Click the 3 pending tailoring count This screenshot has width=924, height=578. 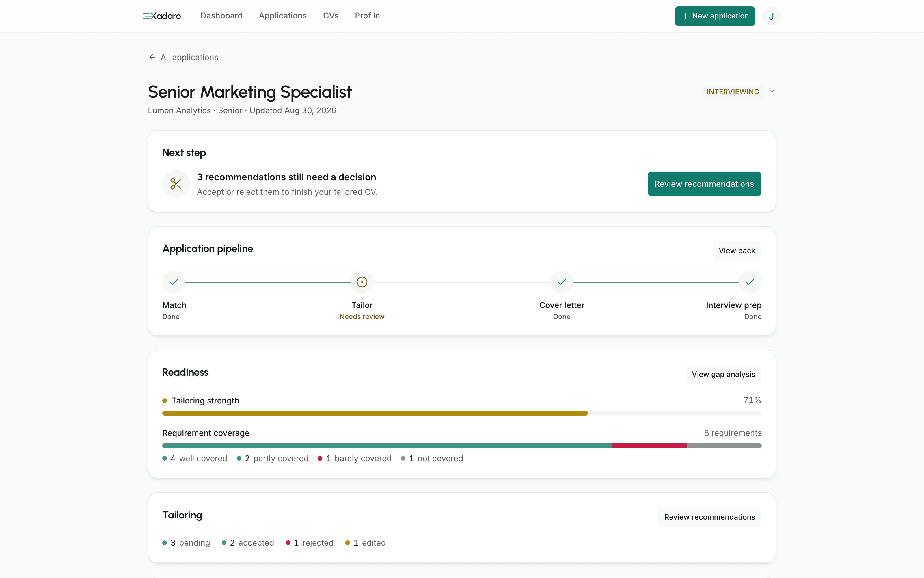186,543
